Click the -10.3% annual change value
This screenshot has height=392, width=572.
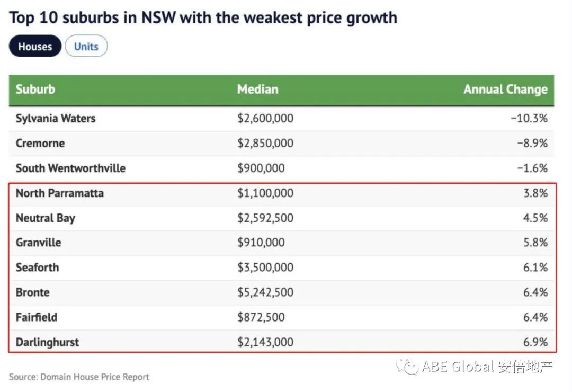pyautogui.click(x=529, y=118)
